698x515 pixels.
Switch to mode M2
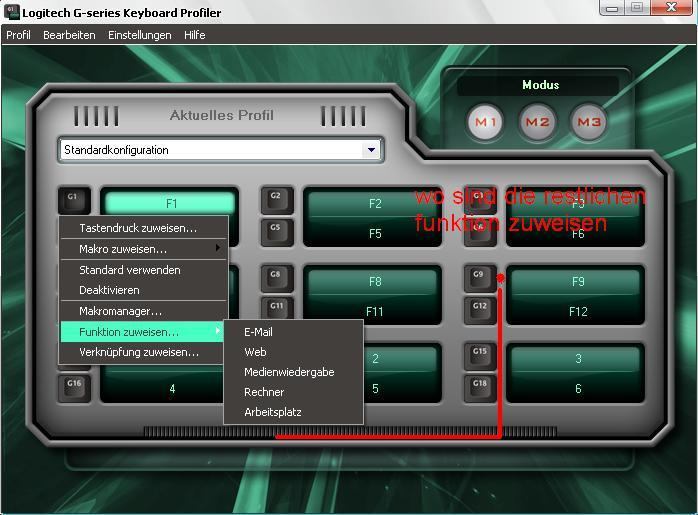pyautogui.click(x=537, y=122)
